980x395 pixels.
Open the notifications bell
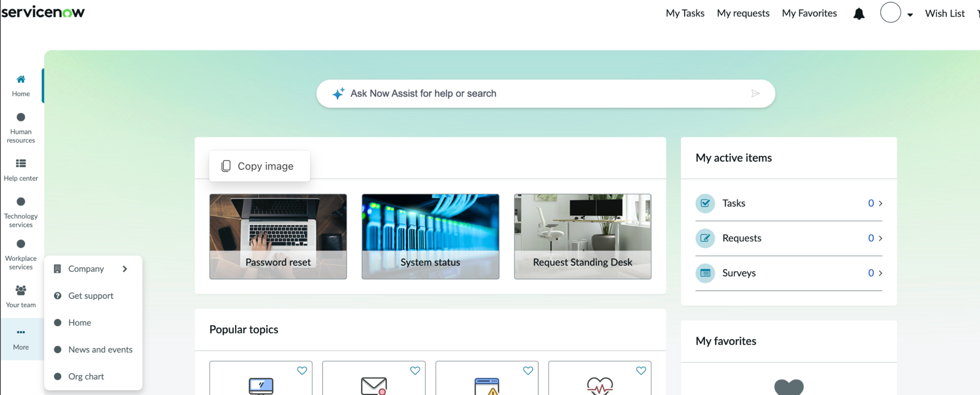(859, 14)
